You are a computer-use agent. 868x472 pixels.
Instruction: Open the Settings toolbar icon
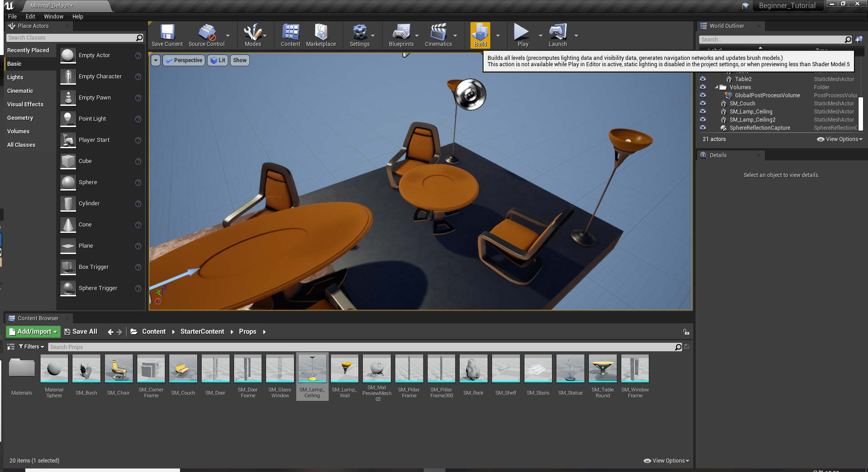point(359,36)
